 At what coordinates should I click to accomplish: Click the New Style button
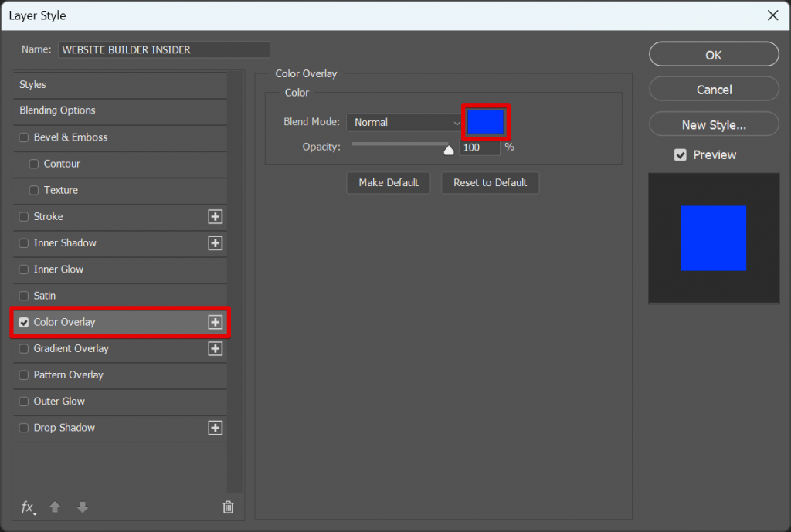pyautogui.click(x=713, y=124)
